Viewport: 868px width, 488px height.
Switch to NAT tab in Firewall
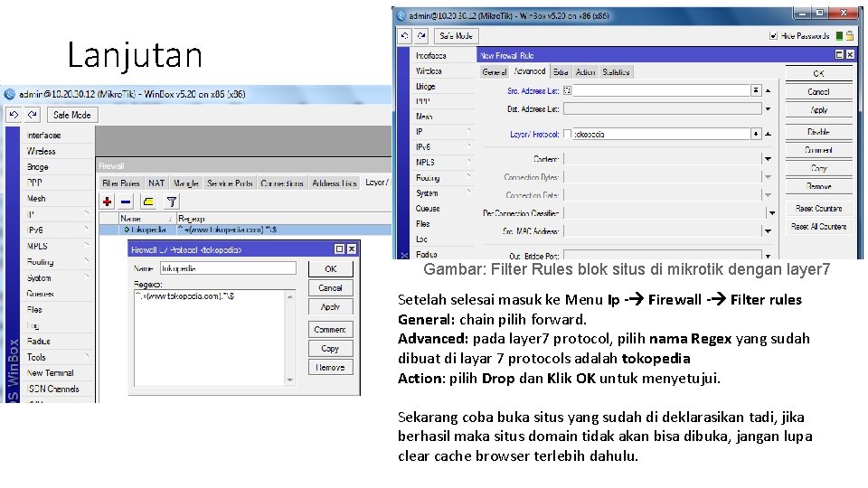click(156, 183)
